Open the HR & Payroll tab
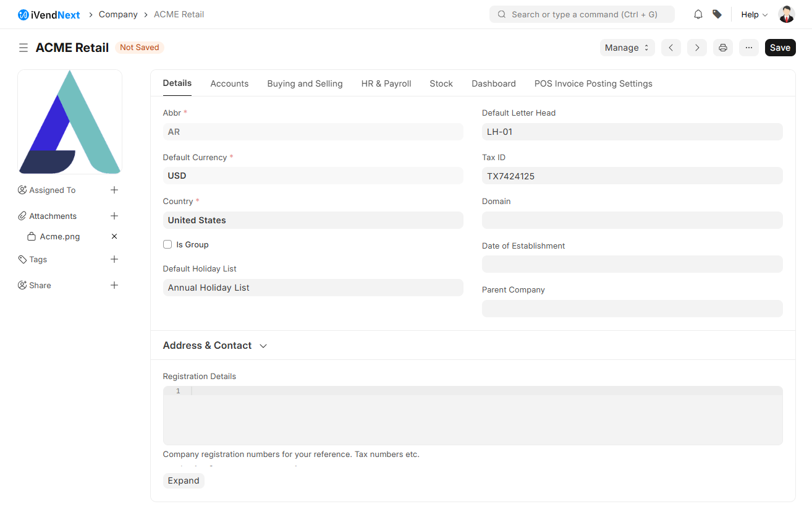The height and width of the screenshot is (517, 812). click(x=386, y=83)
